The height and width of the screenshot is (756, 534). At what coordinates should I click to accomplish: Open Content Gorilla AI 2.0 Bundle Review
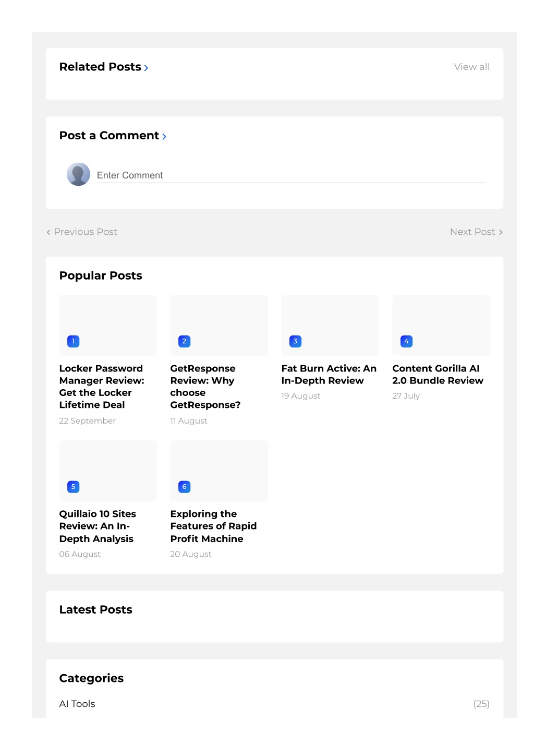[x=438, y=375]
